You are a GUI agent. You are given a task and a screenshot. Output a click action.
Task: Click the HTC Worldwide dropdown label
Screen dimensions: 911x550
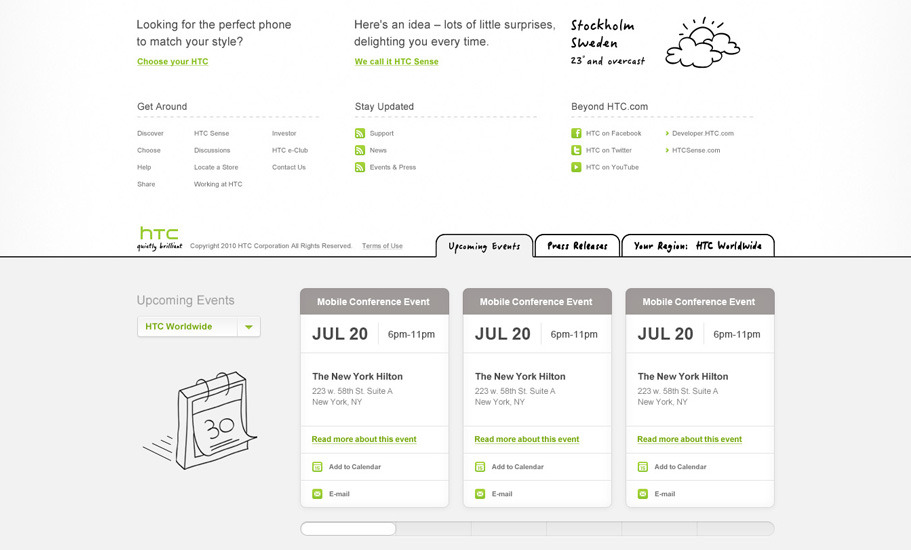pos(178,326)
